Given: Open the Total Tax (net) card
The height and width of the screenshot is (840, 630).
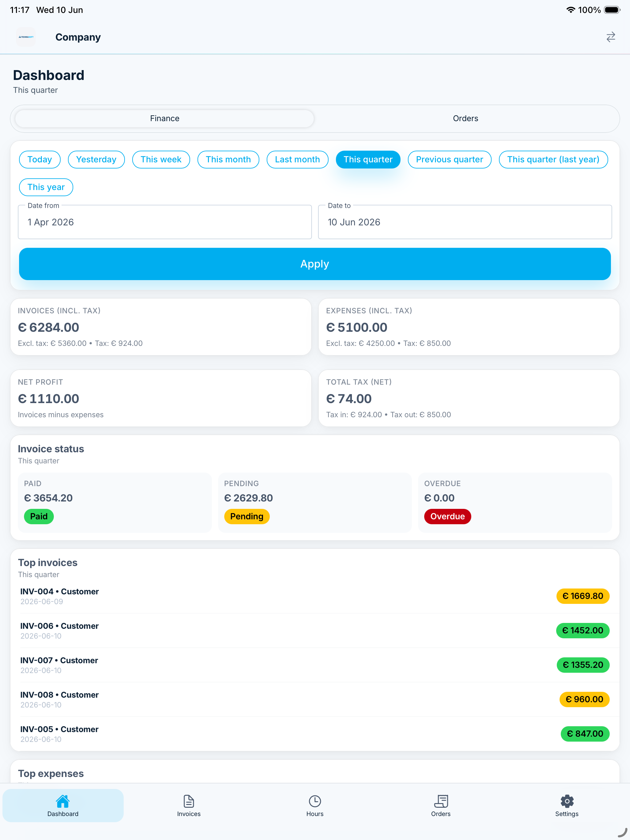Looking at the screenshot, I should click(469, 398).
